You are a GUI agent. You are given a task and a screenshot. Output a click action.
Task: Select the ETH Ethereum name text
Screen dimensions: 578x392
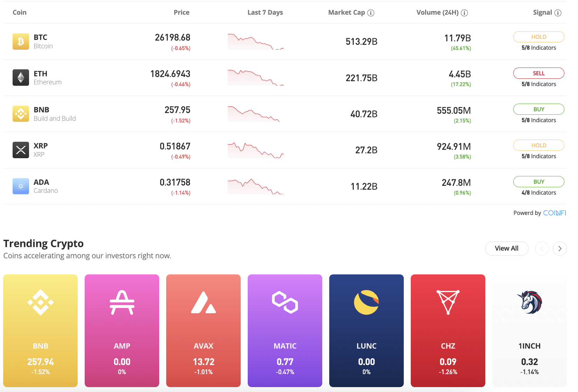tap(48, 78)
